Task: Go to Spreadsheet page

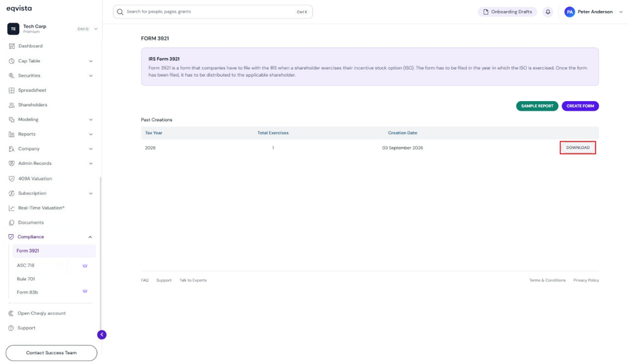Action: [x=32, y=90]
